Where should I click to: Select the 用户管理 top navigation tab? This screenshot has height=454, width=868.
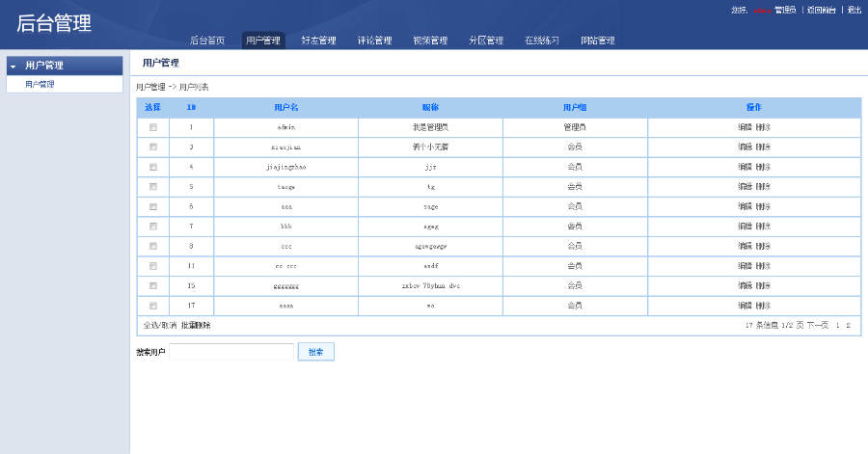coord(263,40)
